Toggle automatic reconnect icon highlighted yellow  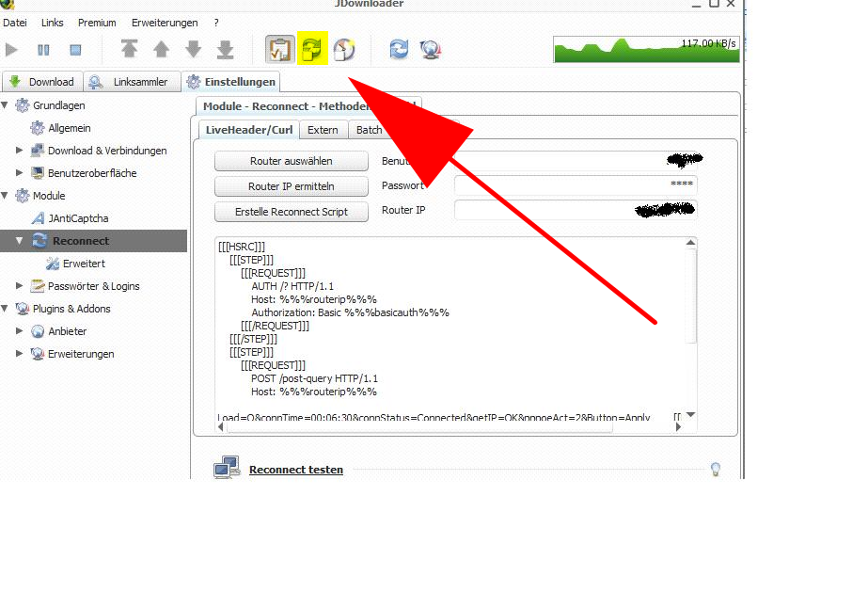312,49
